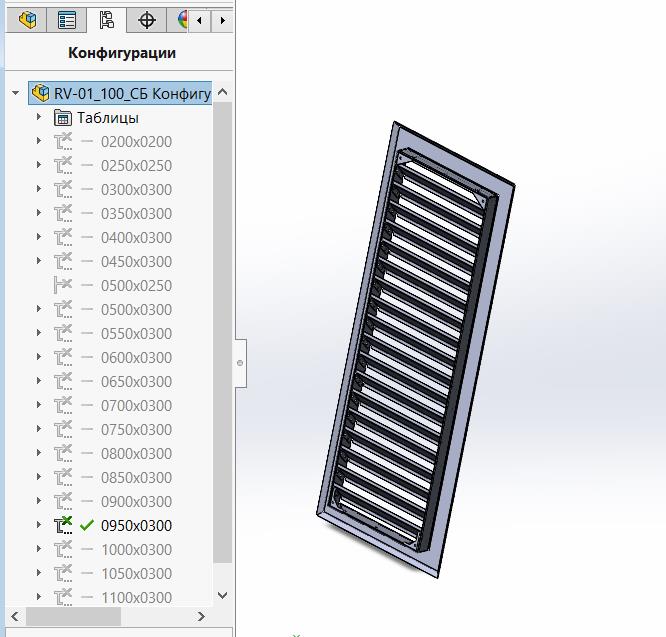Click configuration icon of 0350x0300
The image size is (666, 637).
click(63, 213)
